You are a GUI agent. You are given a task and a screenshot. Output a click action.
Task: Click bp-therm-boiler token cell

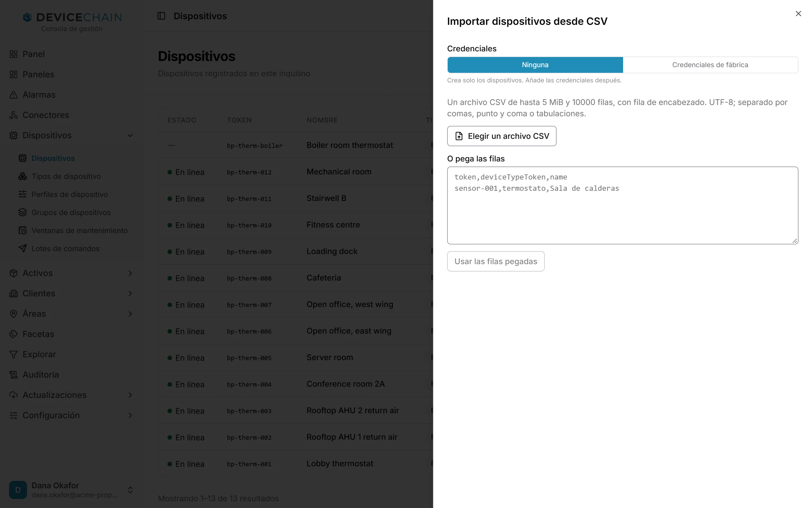[x=254, y=146]
